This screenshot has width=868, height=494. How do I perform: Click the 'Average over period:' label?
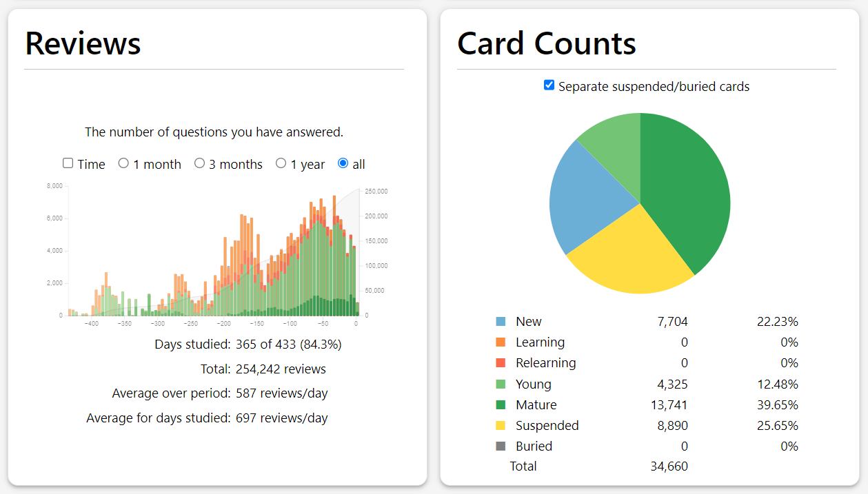[171, 393]
